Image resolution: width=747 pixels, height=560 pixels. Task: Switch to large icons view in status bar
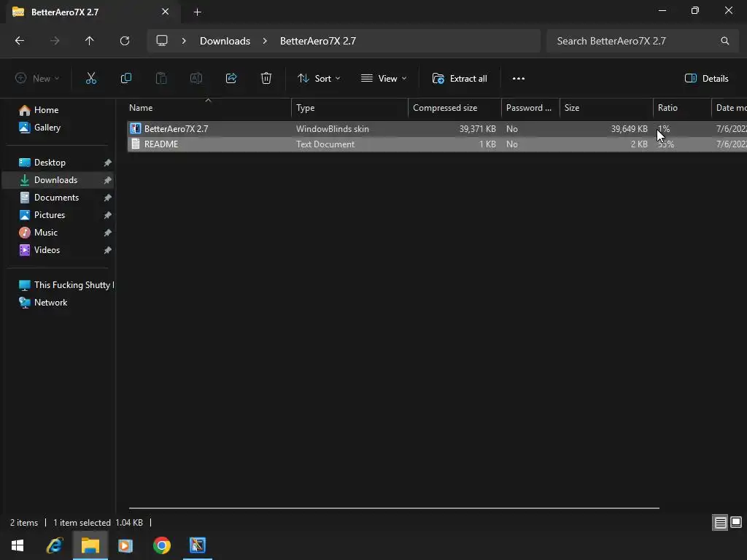point(736,523)
